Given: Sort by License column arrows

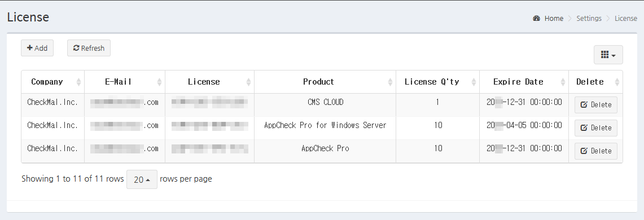Looking at the screenshot, I should pyautogui.click(x=248, y=82).
